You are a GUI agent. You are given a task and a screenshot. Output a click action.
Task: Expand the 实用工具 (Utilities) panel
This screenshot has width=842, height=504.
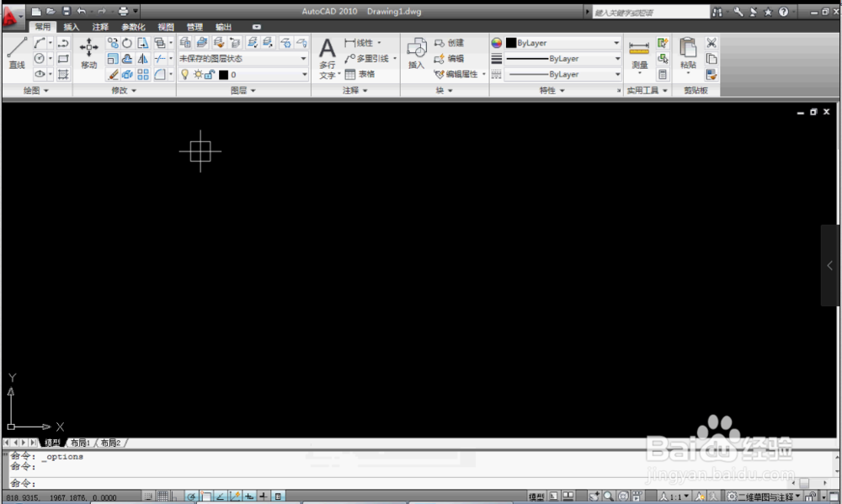(x=647, y=90)
